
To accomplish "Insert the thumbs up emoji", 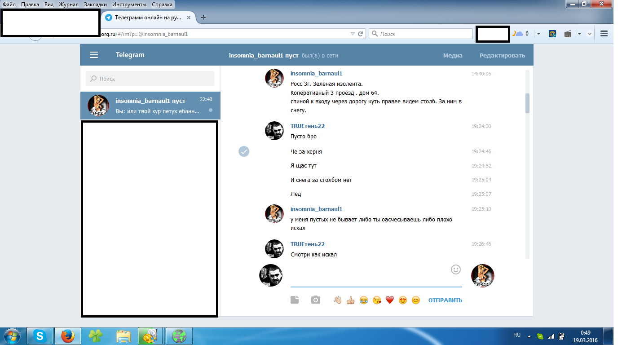I will (x=351, y=300).
